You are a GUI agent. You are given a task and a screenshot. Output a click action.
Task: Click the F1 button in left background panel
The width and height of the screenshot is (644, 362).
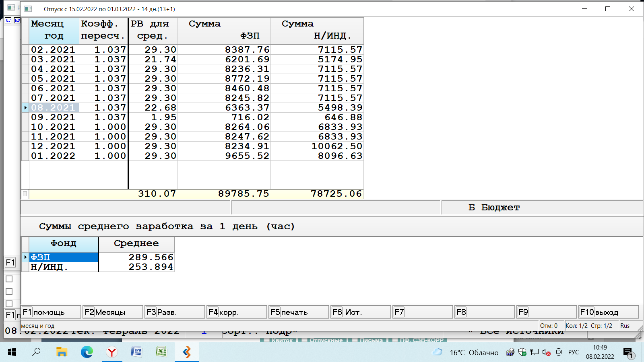[10, 263]
